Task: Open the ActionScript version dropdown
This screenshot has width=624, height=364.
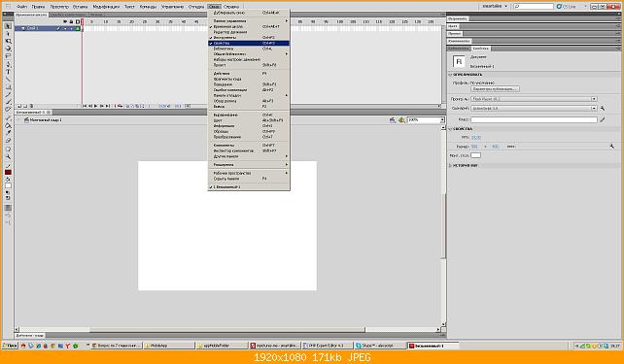Action: tap(534, 108)
